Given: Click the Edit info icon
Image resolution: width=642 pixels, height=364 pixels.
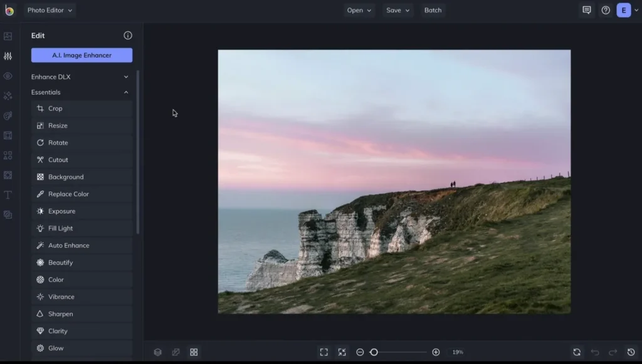Looking at the screenshot, I should point(128,36).
